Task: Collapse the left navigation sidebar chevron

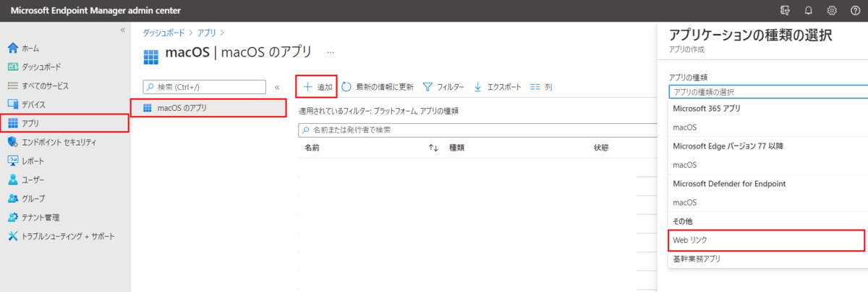Action: click(x=123, y=30)
